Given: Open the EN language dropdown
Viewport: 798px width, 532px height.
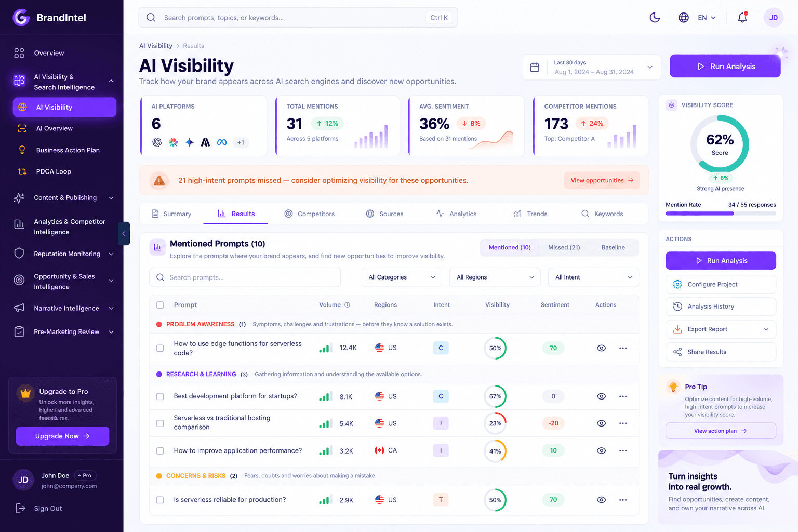Looking at the screenshot, I should [x=707, y=18].
